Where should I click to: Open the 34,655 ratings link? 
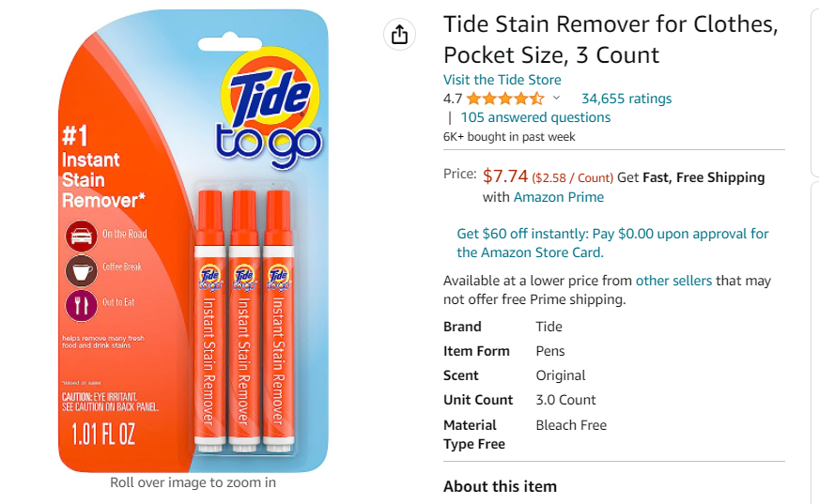tap(626, 99)
